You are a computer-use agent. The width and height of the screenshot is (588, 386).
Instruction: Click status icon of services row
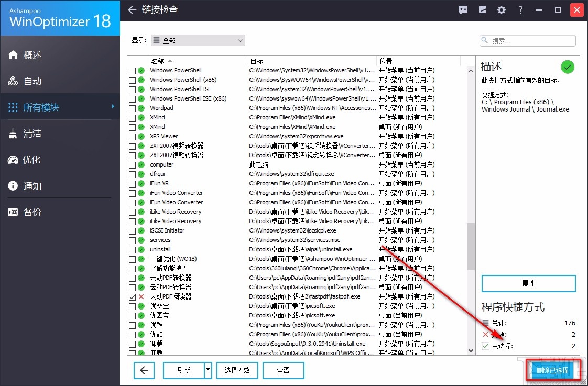[141, 240]
